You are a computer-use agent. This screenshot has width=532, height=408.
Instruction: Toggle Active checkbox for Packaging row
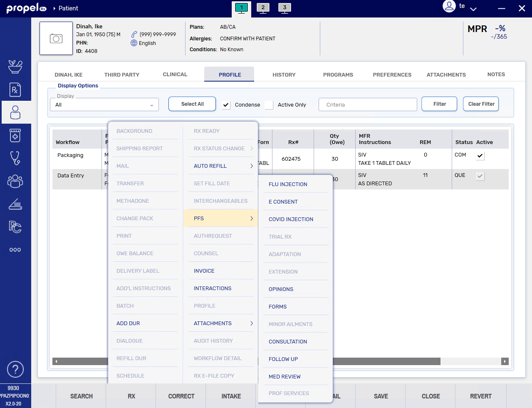480,156
